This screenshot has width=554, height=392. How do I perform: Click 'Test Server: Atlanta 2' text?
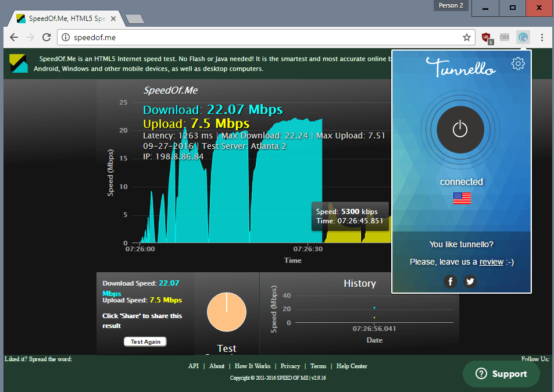(x=244, y=146)
